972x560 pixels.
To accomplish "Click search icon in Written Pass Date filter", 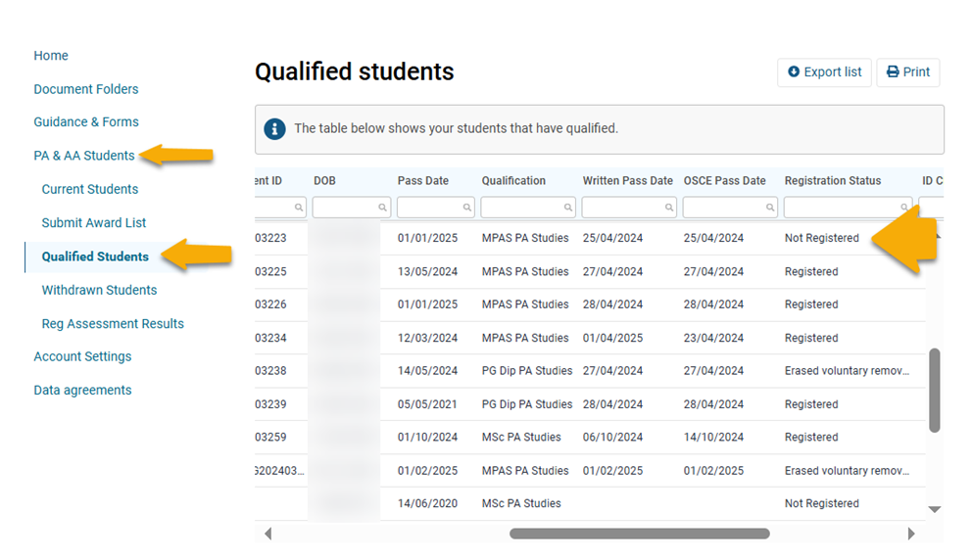I will pos(669,208).
